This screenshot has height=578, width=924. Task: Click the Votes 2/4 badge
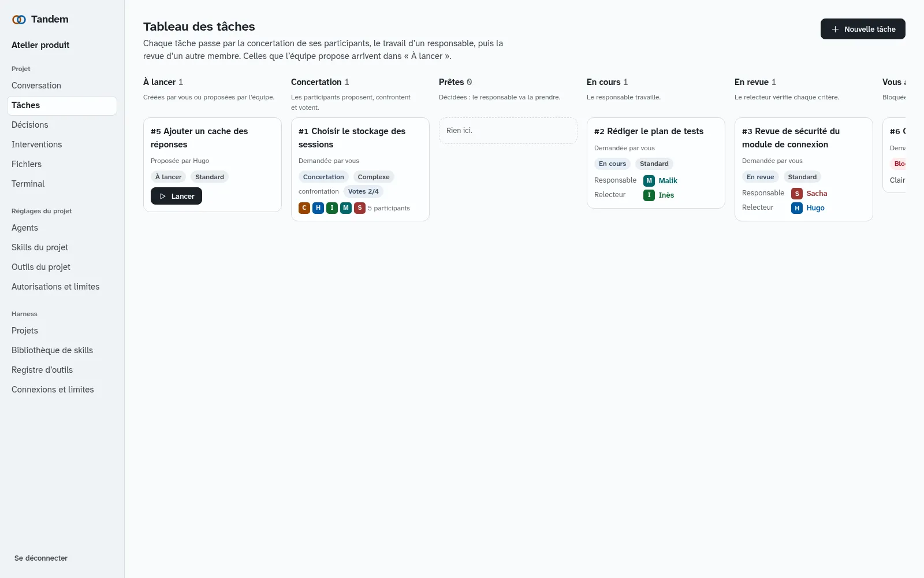363,191
